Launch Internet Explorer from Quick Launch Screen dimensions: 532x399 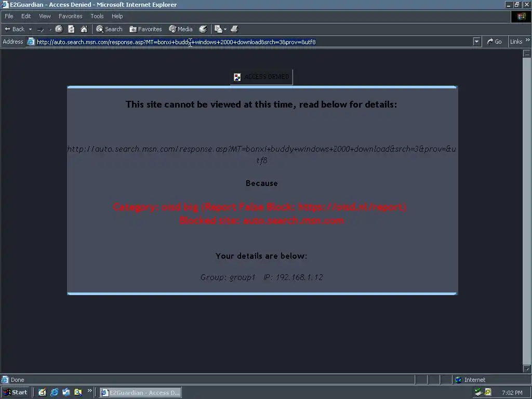[54, 392]
